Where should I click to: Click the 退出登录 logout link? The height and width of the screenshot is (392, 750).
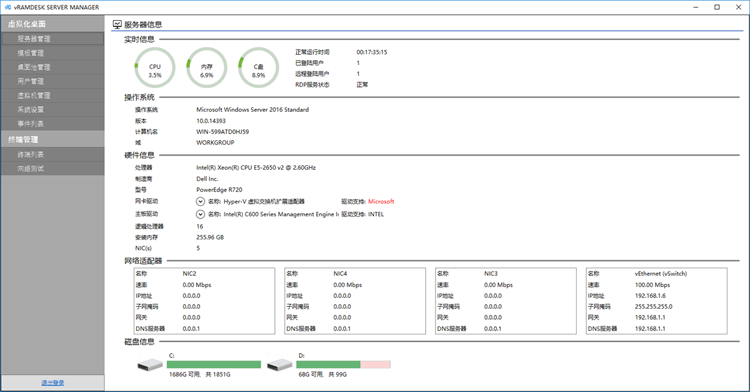(x=53, y=383)
